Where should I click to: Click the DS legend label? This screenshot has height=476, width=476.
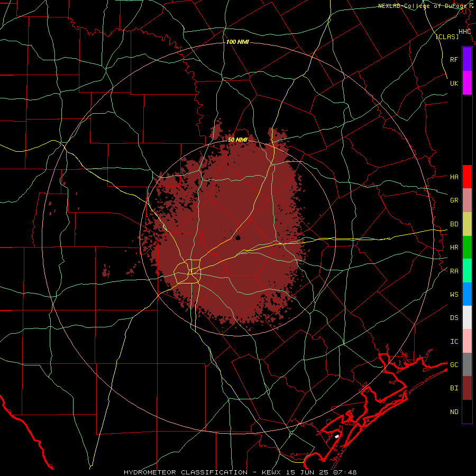[x=454, y=318]
